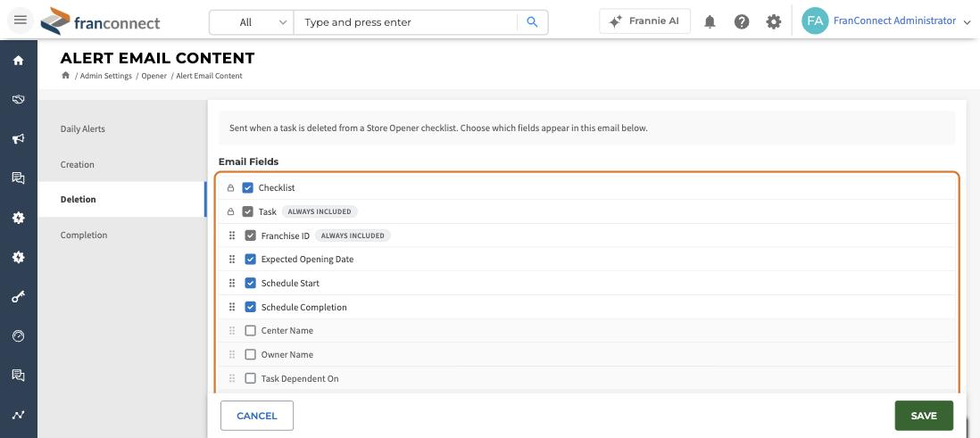Uncheck Expected Opening Date
This screenshot has width=980, height=438.
[250, 260]
